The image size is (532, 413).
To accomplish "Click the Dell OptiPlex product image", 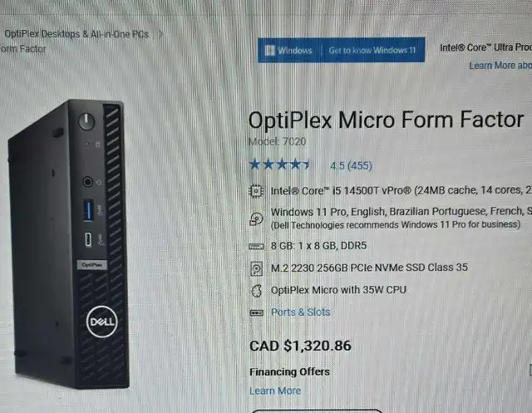I will (69, 243).
